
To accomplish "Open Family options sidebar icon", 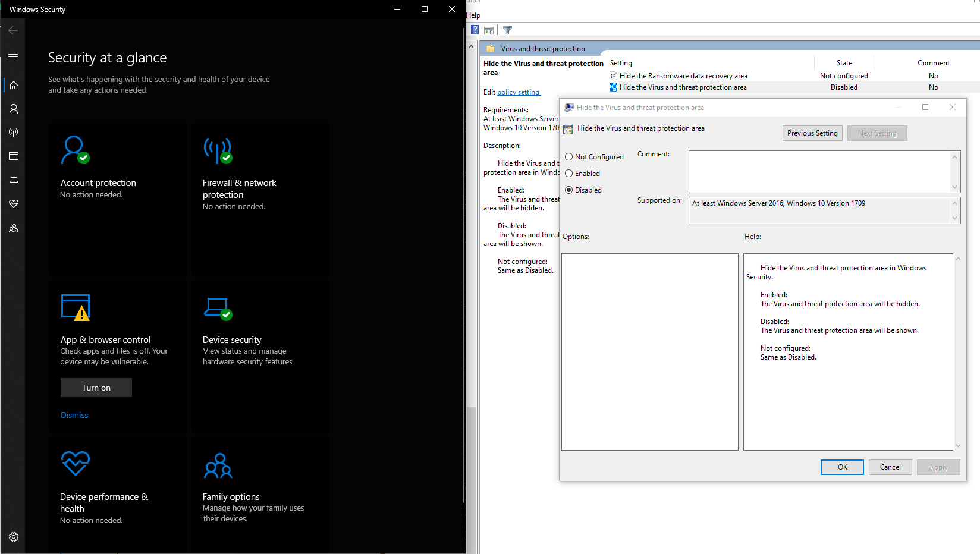I will click(14, 228).
